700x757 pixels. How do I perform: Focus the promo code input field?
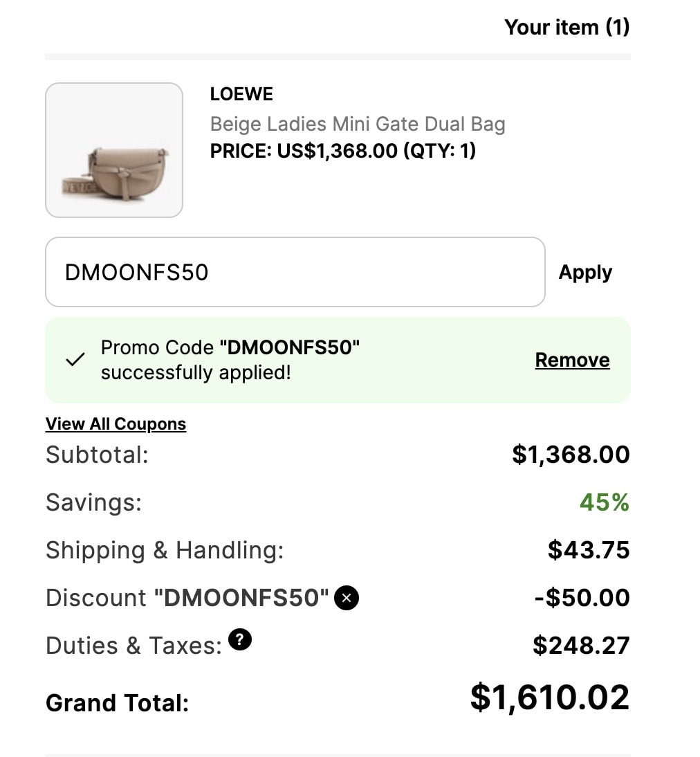(x=295, y=272)
